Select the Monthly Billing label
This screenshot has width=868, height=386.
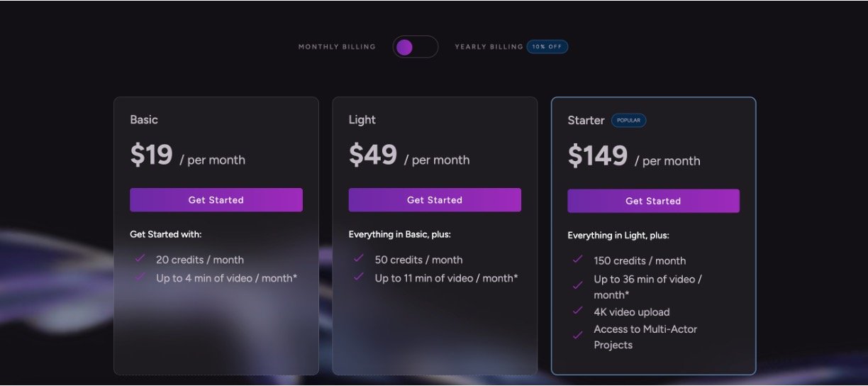337,47
